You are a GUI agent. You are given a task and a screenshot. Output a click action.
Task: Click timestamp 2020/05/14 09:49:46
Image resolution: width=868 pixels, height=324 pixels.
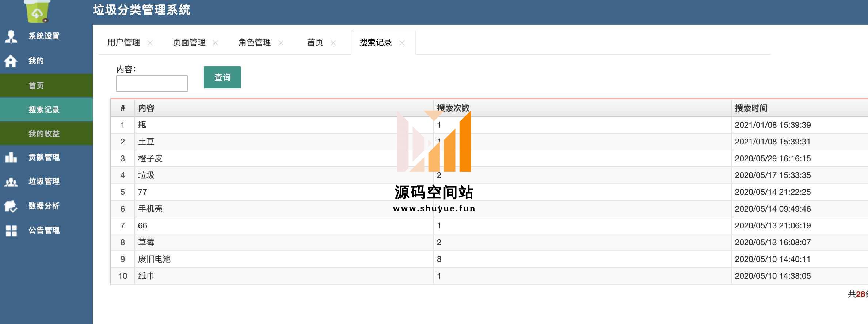click(x=773, y=209)
